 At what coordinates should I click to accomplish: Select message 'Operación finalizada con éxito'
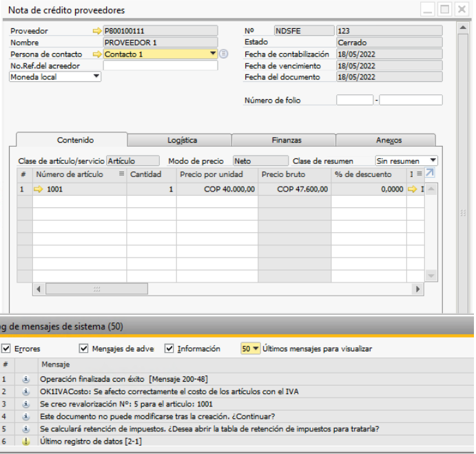[124, 379]
